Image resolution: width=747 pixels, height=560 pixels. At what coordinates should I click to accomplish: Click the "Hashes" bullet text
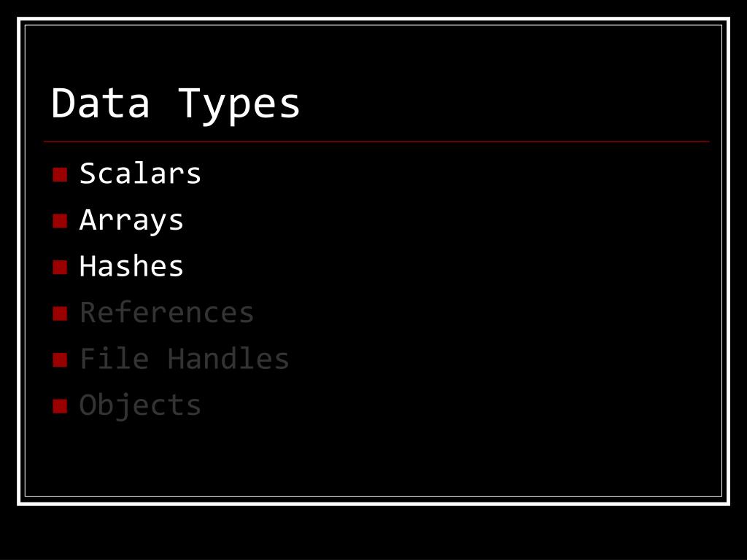[131, 266]
